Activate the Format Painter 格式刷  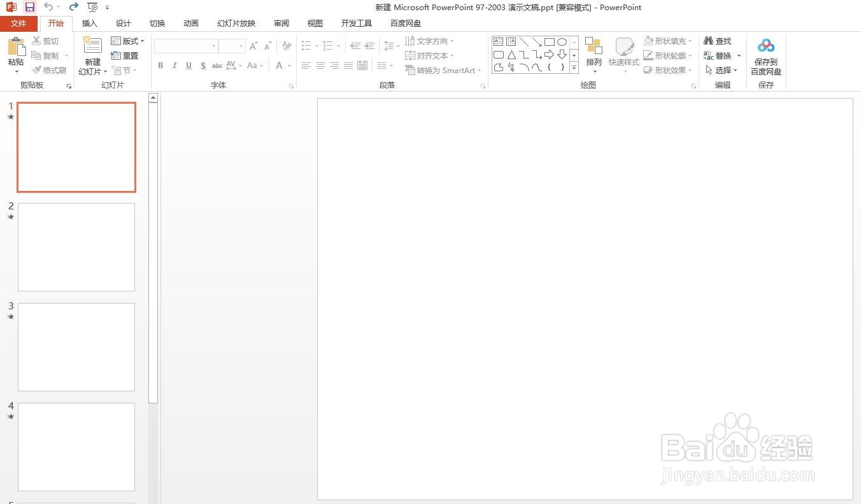[x=49, y=70]
